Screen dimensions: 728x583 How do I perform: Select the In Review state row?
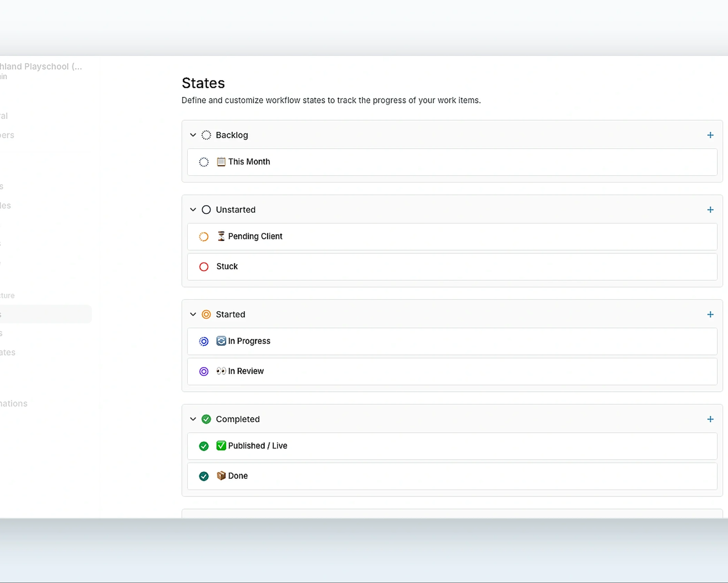[452, 372]
